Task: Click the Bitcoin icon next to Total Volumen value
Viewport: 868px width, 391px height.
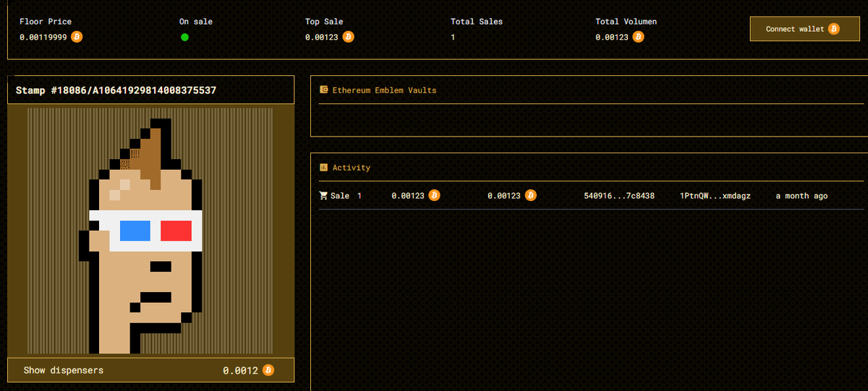Action: click(x=638, y=37)
